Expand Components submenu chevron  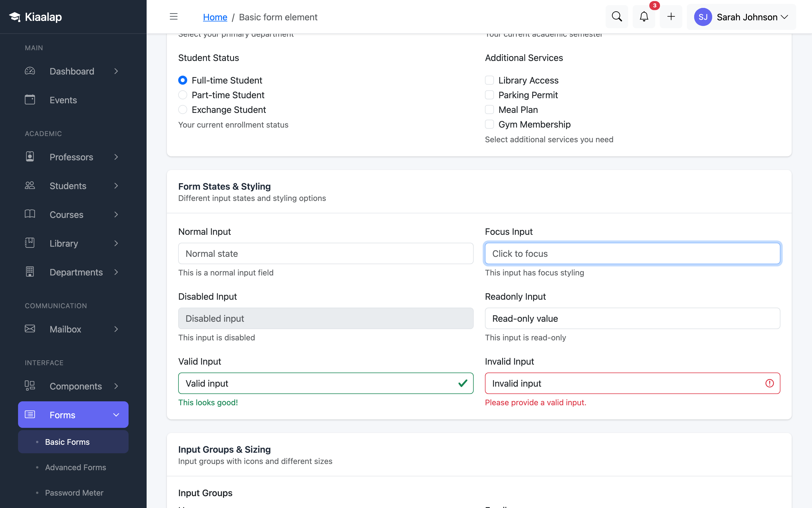click(x=116, y=386)
